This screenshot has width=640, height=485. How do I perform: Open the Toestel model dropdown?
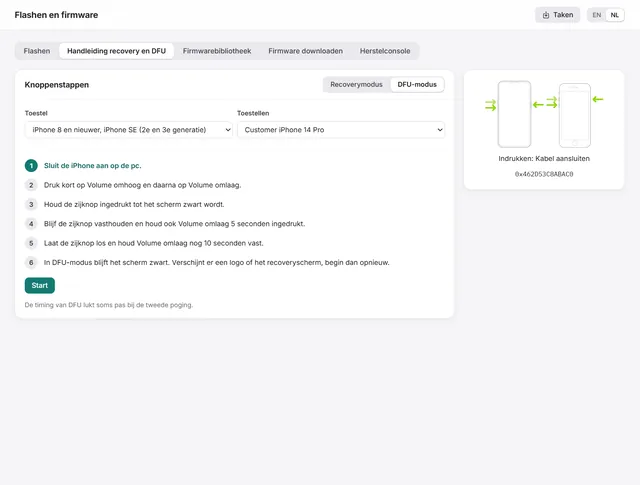129,130
